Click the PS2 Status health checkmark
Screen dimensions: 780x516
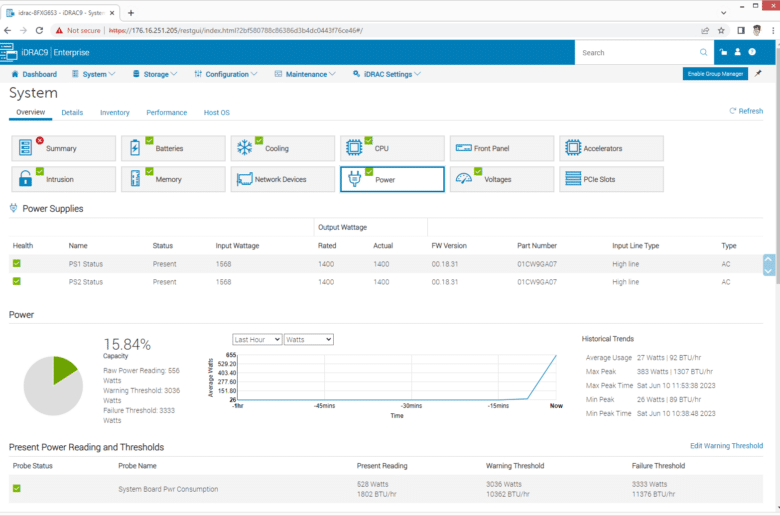click(17, 281)
